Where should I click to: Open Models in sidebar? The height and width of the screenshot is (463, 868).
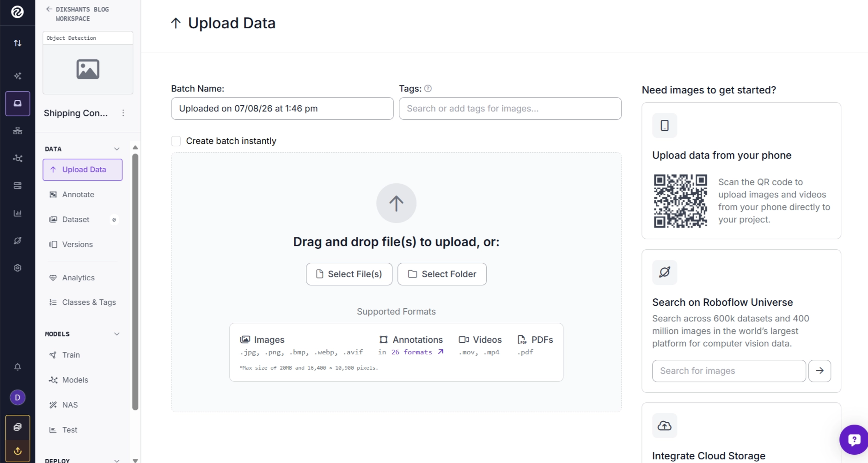[83, 380]
